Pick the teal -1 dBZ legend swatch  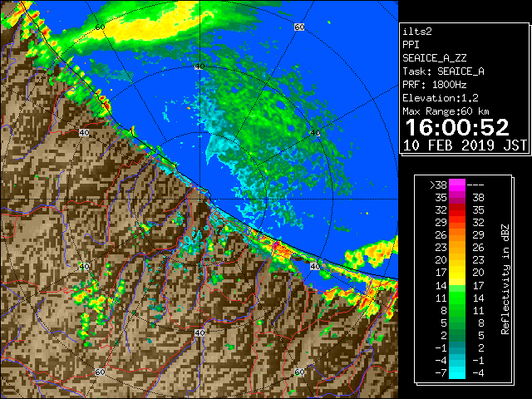[457, 347]
